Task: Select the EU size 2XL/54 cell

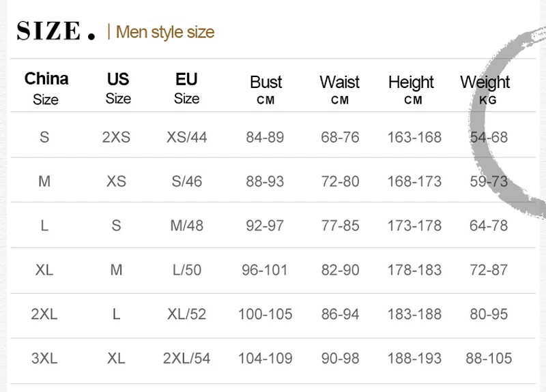Action: [186, 359]
